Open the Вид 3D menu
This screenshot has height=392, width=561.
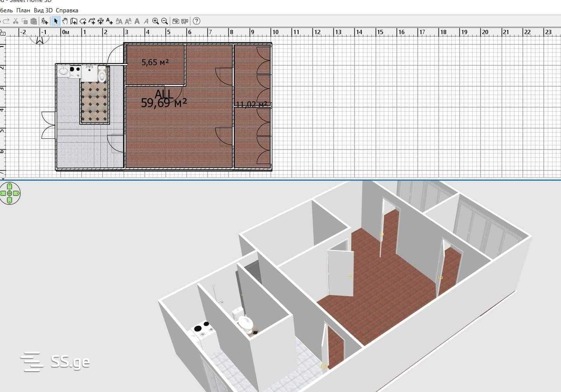click(43, 10)
